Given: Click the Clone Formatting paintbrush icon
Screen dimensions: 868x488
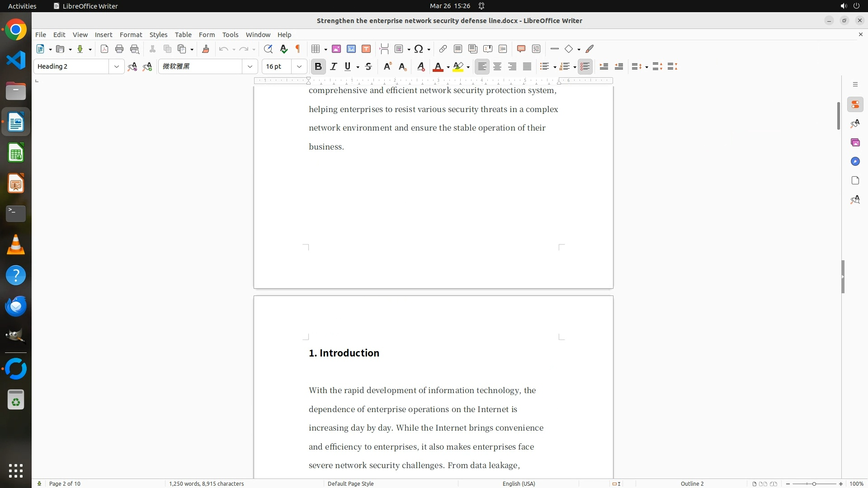Looking at the screenshot, I should click(206, 49).
